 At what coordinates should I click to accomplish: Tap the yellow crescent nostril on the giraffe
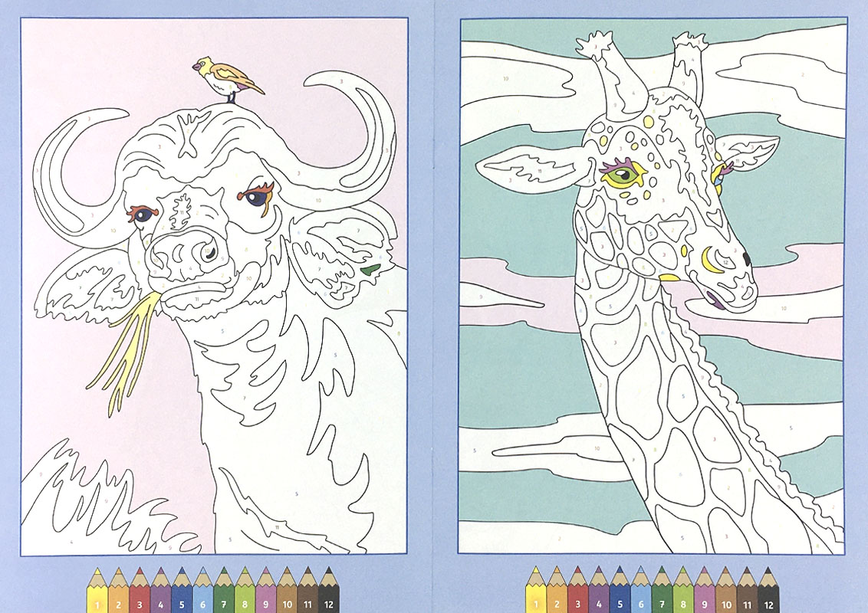710,260
